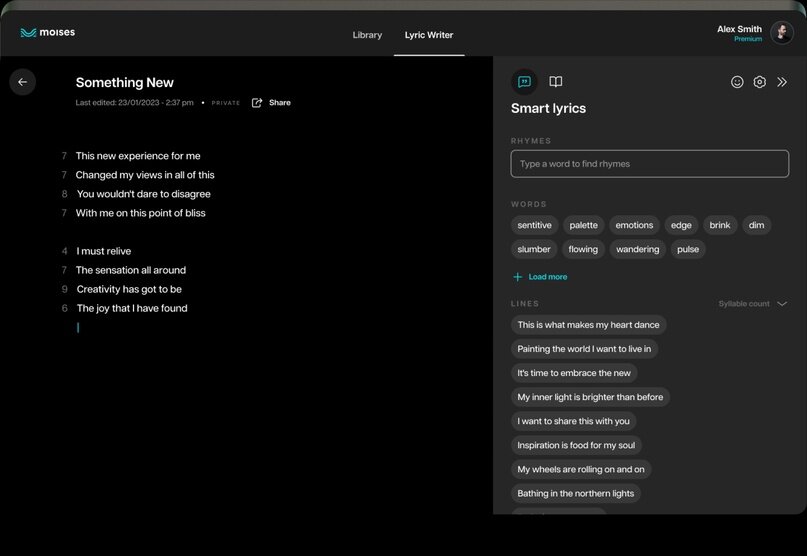Screen dimensions: 807x556
Task: Click lyric line 'This new experience for me'
Action: tap(138, 156)
